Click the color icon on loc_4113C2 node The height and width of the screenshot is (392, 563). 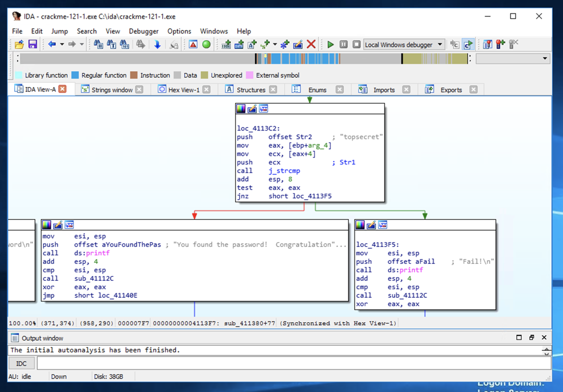(241, 108)
